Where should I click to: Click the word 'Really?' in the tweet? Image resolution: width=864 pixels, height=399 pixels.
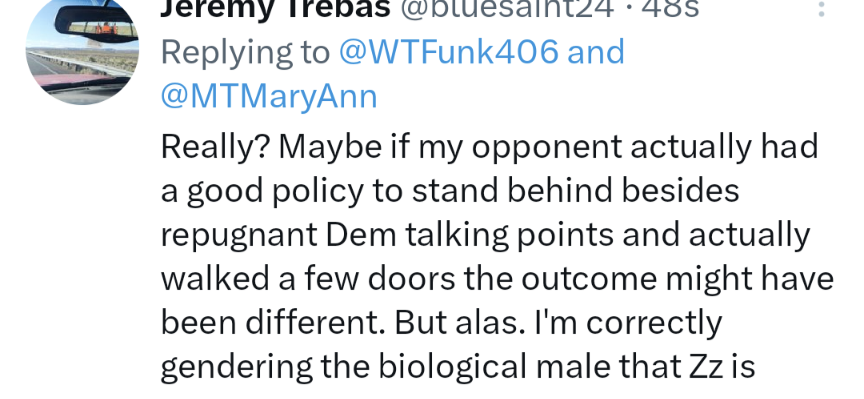click(215, 147)
